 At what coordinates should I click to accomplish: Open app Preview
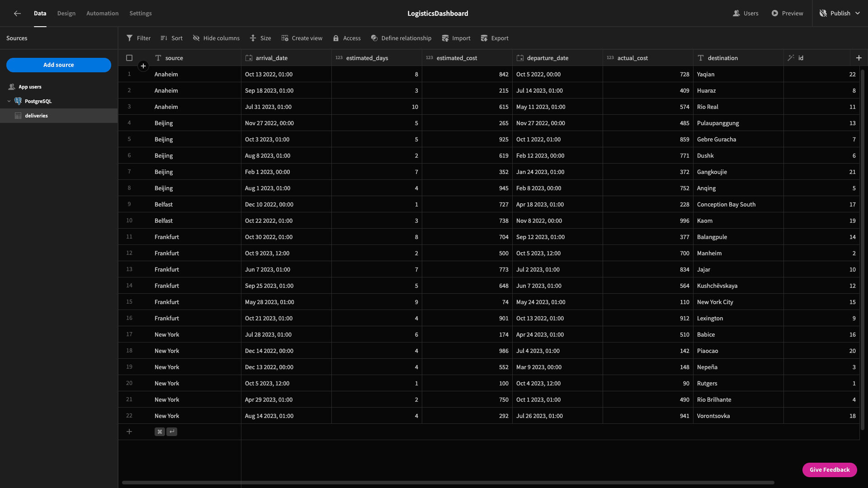788,14
